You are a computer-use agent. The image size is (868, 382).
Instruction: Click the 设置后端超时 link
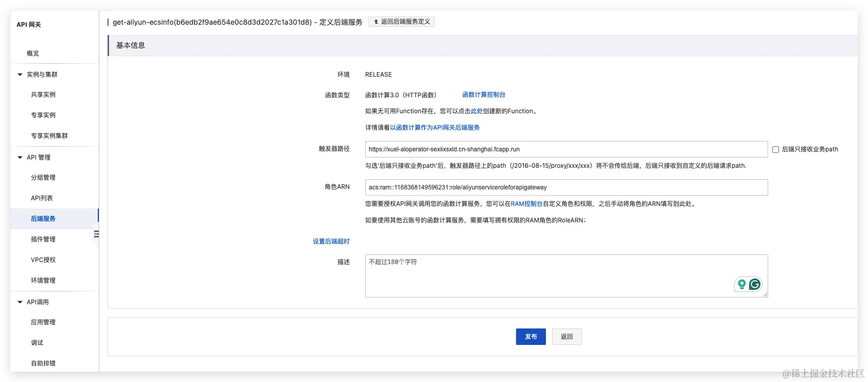[331, 241]
